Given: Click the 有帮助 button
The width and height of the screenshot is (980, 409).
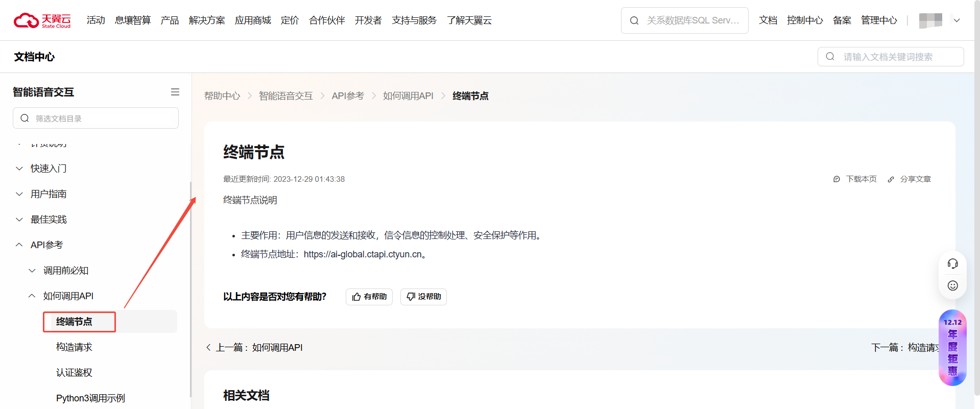Looking at the screenshot, I should [369, 297].
